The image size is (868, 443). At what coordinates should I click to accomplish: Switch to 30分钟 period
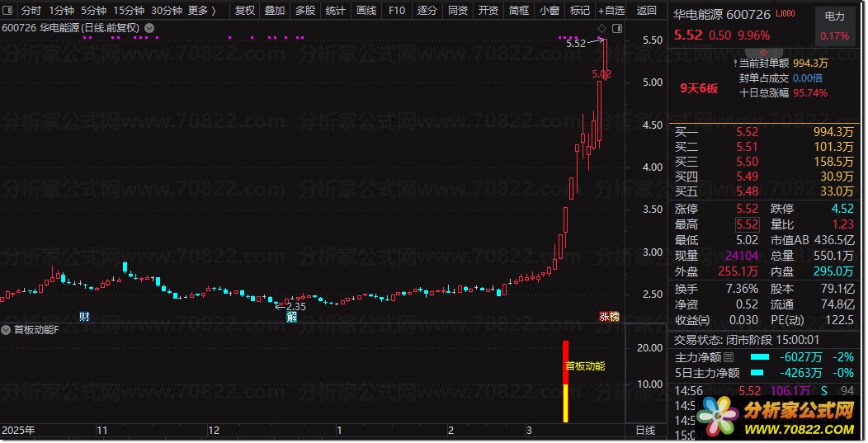pos(167,11)
